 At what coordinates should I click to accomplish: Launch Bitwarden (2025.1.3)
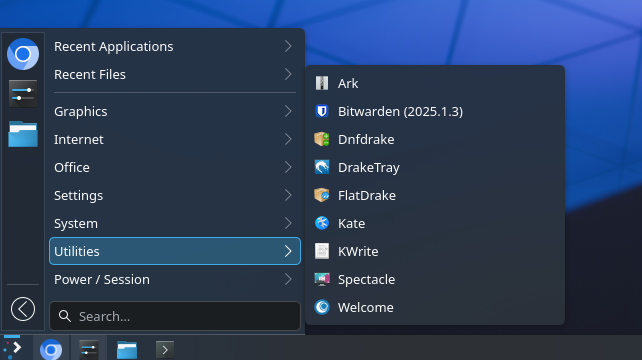point(435,111)
